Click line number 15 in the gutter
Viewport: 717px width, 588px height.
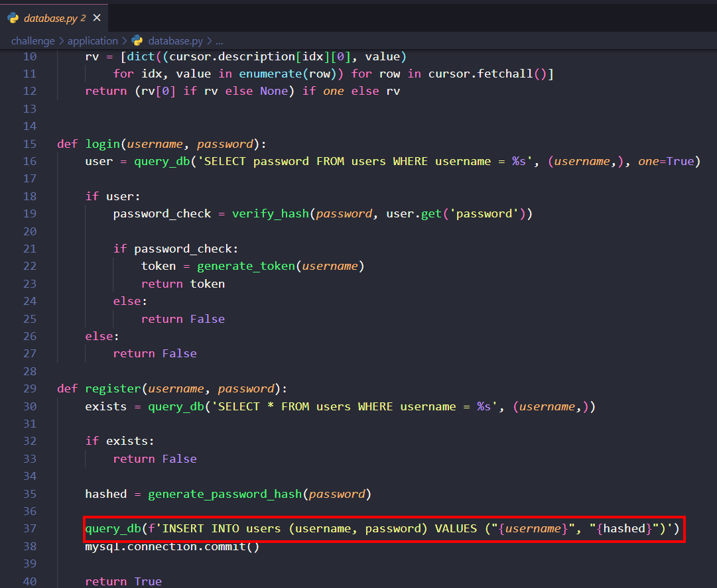click(30, 144)
